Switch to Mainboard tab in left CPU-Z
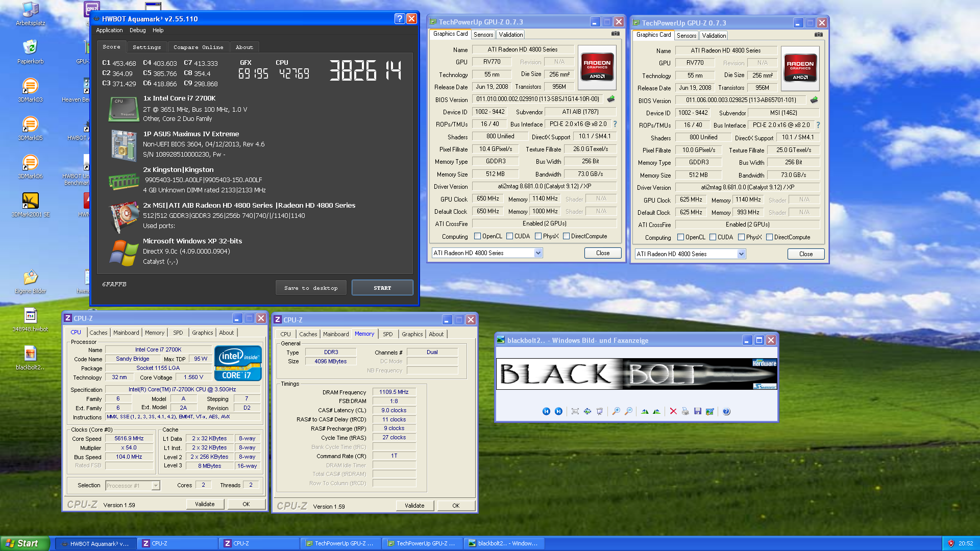The image size is (980, 551). (126, 333)
